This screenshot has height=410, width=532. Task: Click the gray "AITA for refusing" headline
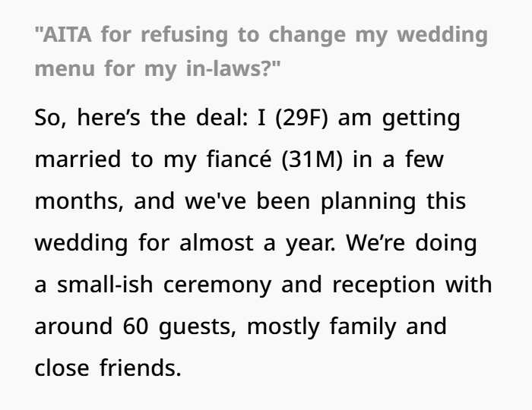[261, 51]
